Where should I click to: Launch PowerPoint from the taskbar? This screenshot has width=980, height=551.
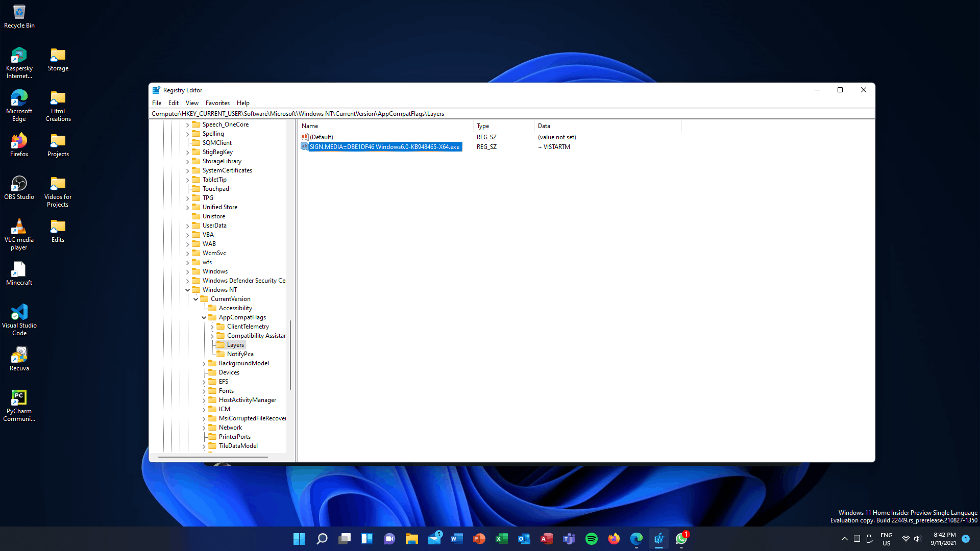[x=479, y=539]
